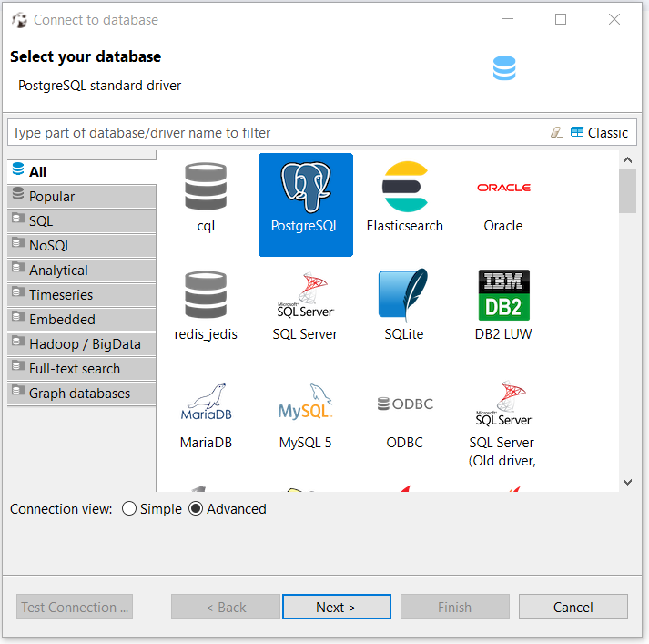Select the PostgreSQL elephant icon
Viewport: 649px width, 644px height.
coord(306,188)
